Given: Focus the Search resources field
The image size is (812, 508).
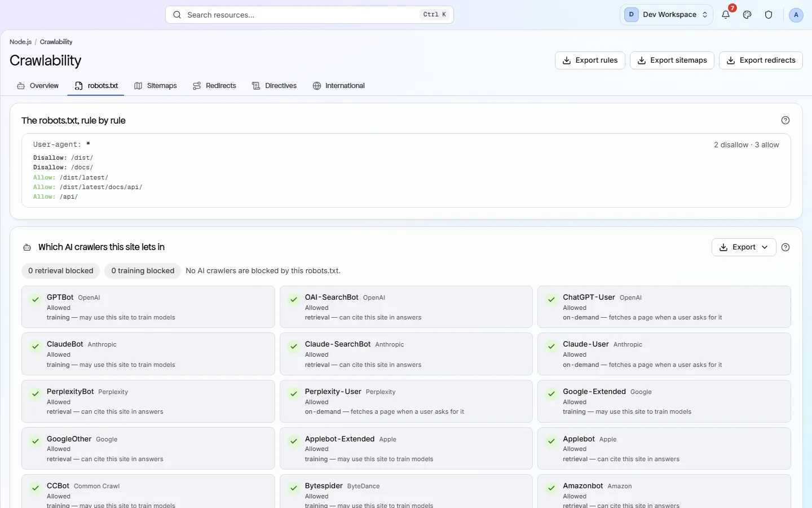Looking at the screenshot, I should [x=310, y=15].
